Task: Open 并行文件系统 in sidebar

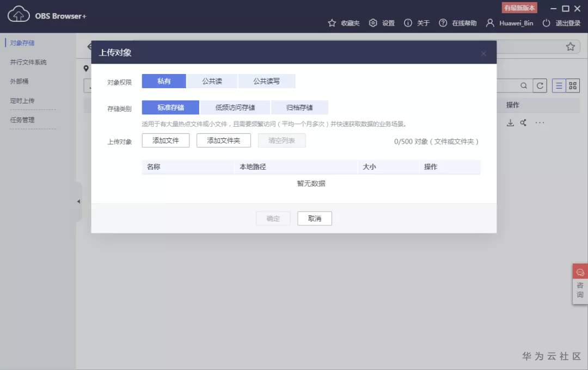Action: point(28,62)
